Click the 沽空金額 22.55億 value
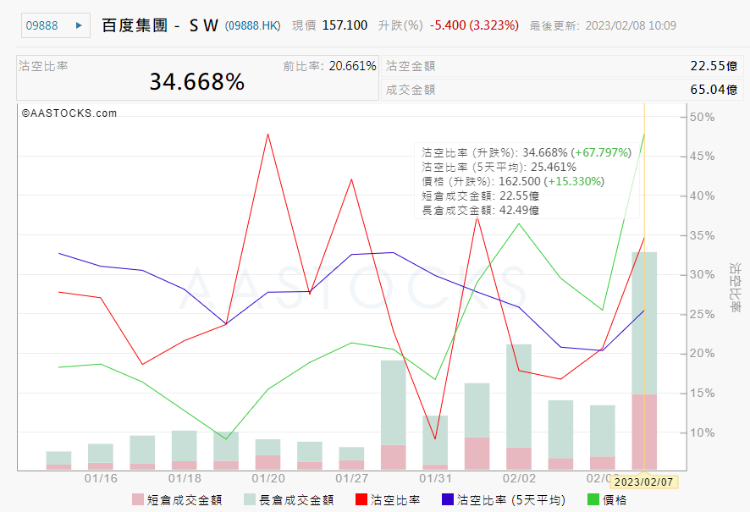 tap(714, 66)
